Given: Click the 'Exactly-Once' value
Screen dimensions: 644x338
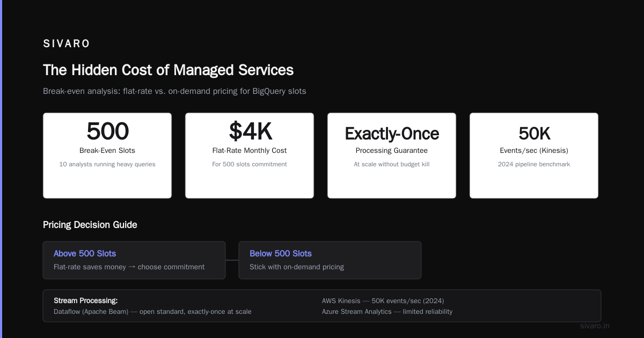Looking at the screenshot, I should pos(392,134).
